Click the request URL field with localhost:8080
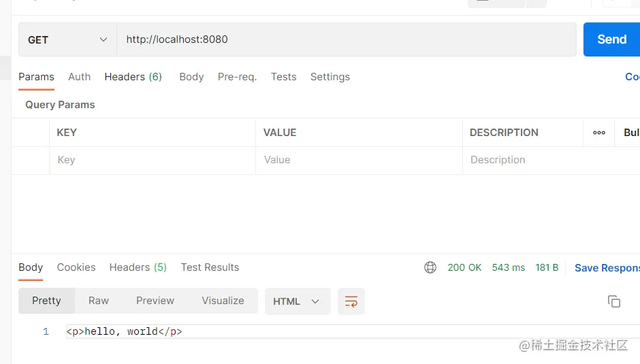 click(347, 39)
